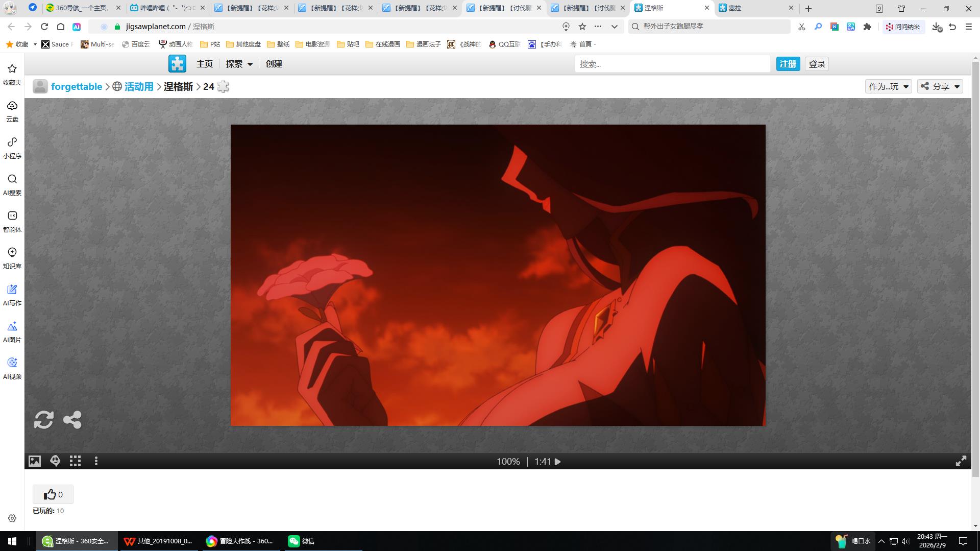Viewport: 980px width, 551px height.
Task: Open WeChat from the Windows taskbar
Action: [x=301, y=541]
